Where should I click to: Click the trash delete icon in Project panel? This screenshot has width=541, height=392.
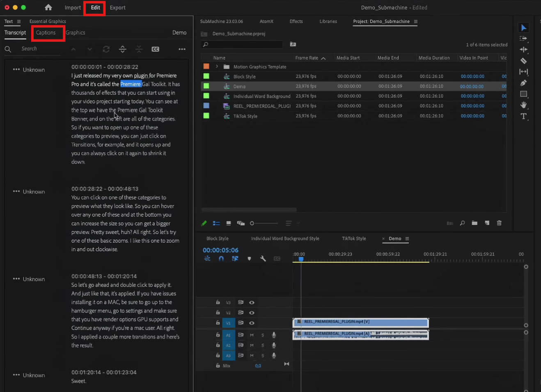pyautogui.click(x=499, y=223)
